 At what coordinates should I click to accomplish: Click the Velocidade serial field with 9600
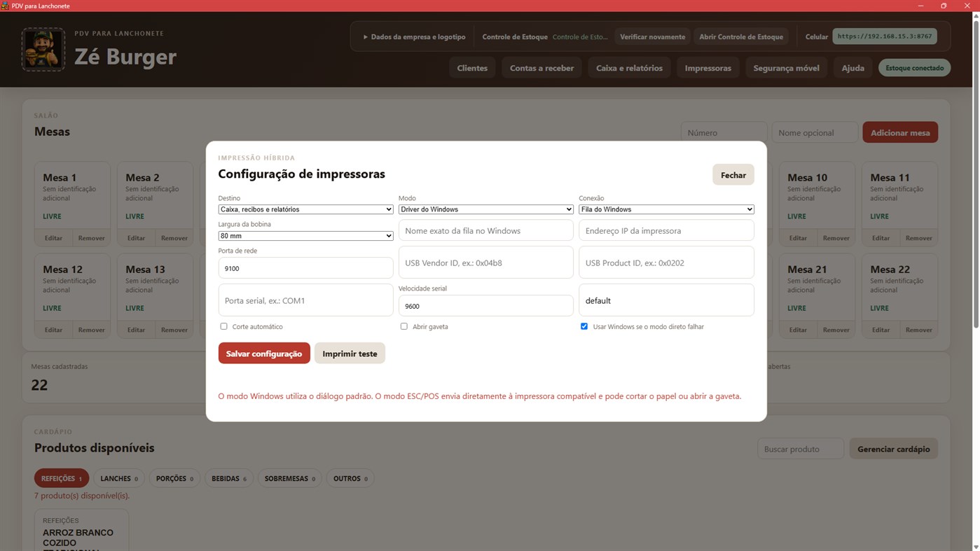(x=486, y=306)
